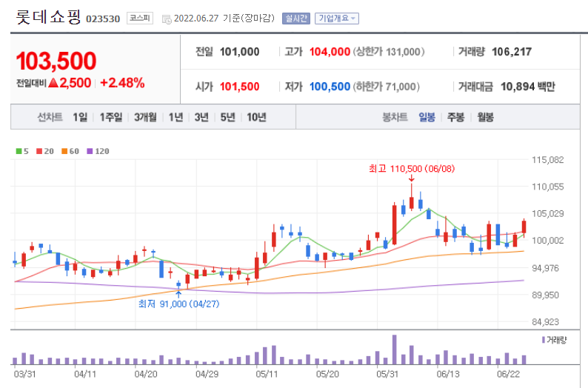
Task: Click the 저가 value 100,500
Action: [330, 87]
